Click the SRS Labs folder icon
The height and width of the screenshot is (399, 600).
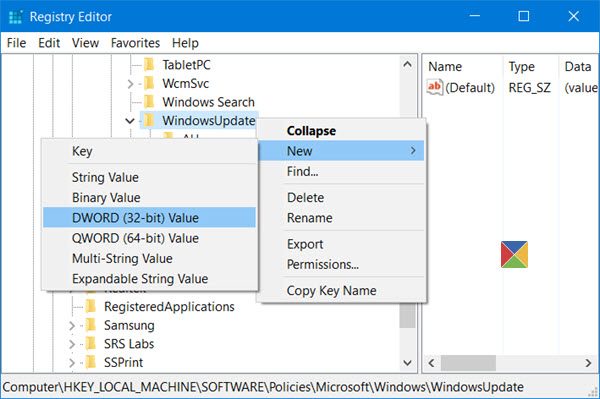[91, 344]
